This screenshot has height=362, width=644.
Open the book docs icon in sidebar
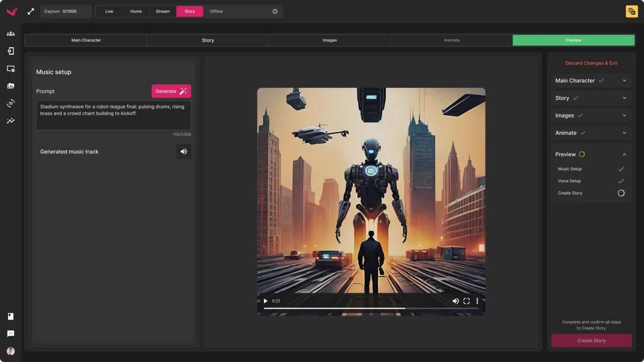11,316
